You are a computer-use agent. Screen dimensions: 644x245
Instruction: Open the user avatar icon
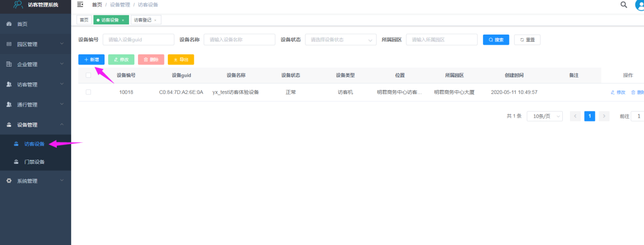(639, 5)
